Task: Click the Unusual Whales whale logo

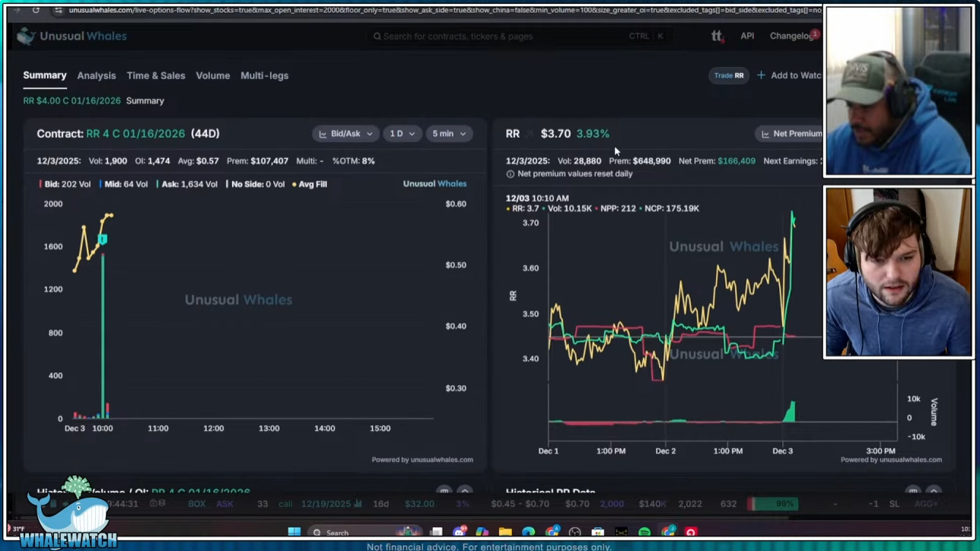Action: (25, 35)
